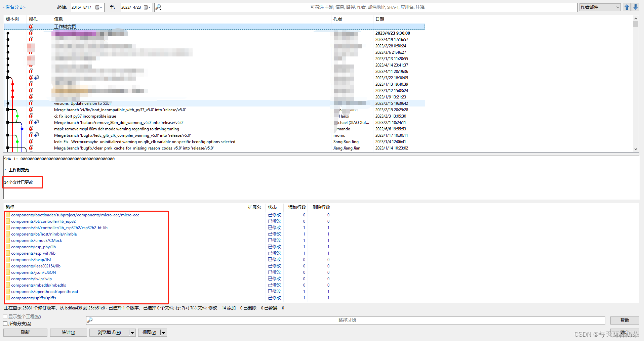644x341 pixels.
Task: Click the 浏览模式 button
Action: [x=109, y=333]
